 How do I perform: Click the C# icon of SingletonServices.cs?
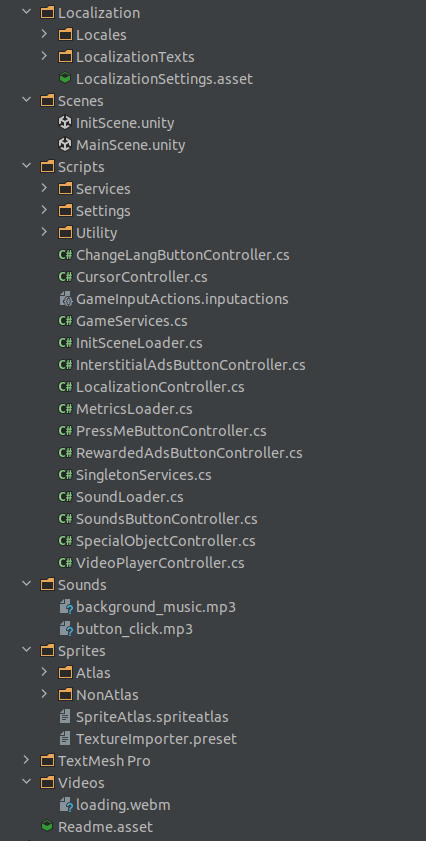pyautogui.click(x=65, y=475)
